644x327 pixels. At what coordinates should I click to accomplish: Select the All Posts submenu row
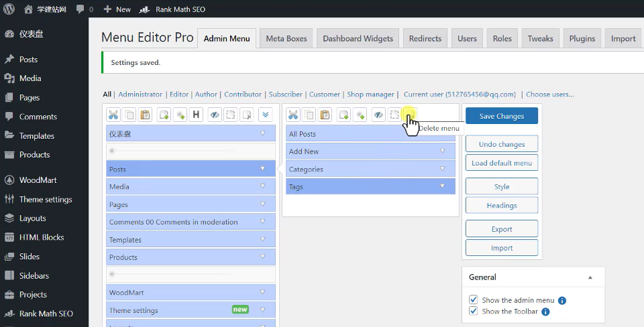coord(370,134)
